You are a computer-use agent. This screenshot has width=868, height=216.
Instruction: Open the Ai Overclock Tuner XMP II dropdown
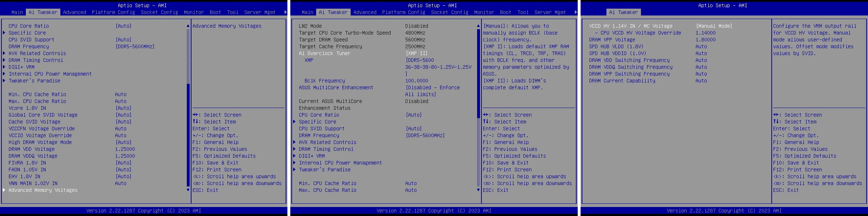(416, 53)
